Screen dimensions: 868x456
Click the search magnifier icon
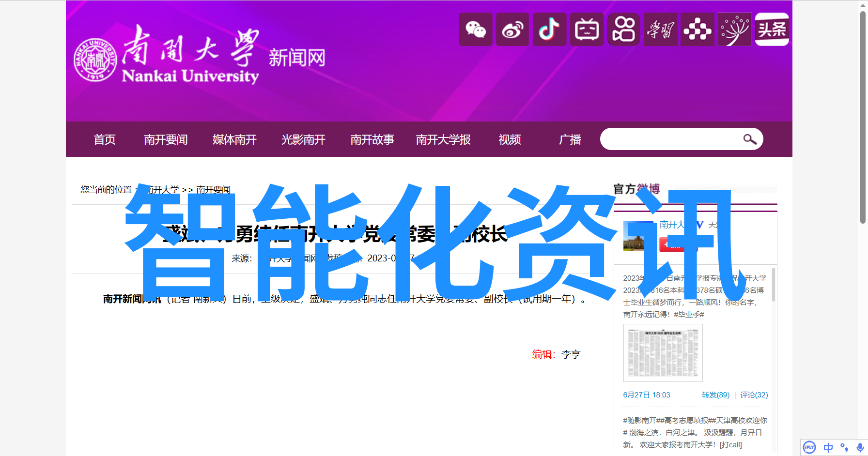[x=750, y=139]
